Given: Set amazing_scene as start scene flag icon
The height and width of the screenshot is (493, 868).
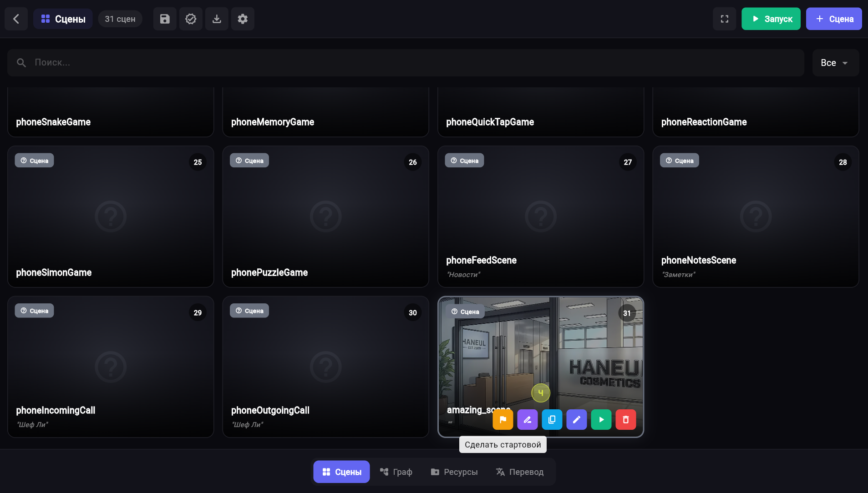Looking at the screenshot, I should 503,419.
